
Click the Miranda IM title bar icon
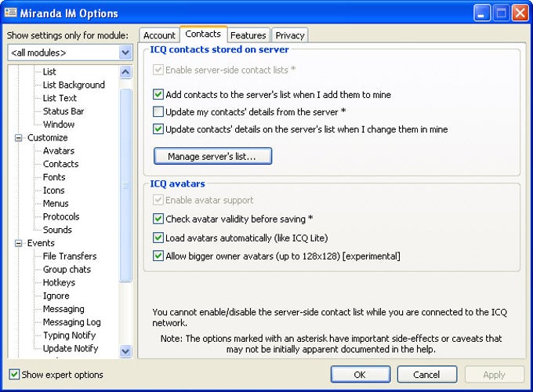(x=10, y=13)
